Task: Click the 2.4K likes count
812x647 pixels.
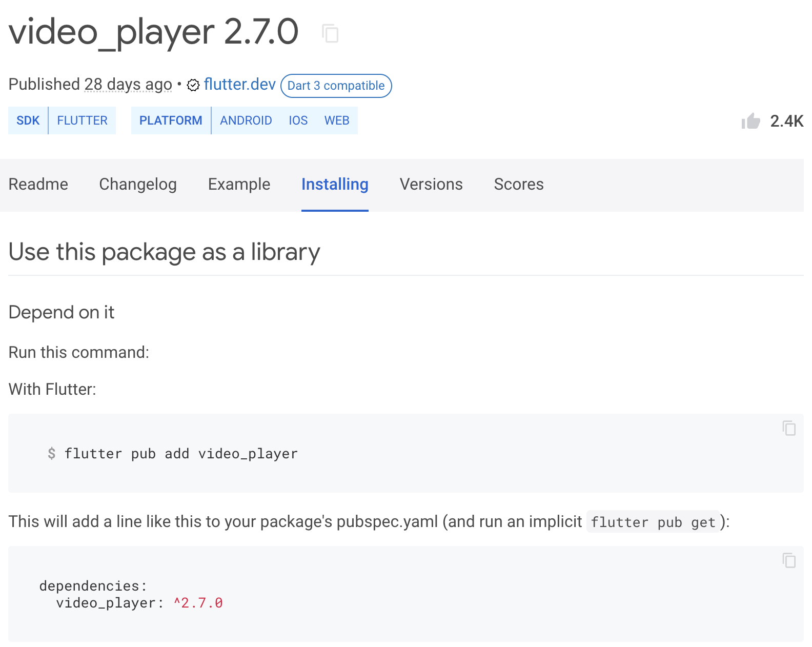Action: pyautogui.click(x=786, y=121)
